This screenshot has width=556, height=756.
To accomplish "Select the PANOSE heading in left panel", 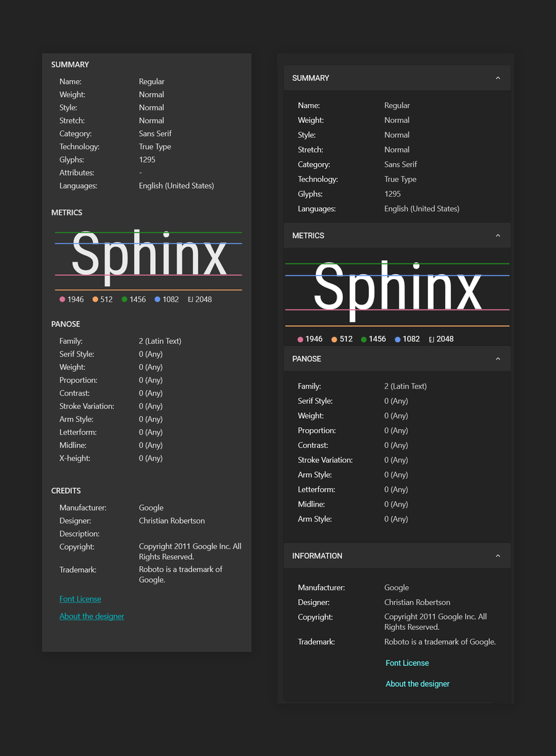I will 66,324.
